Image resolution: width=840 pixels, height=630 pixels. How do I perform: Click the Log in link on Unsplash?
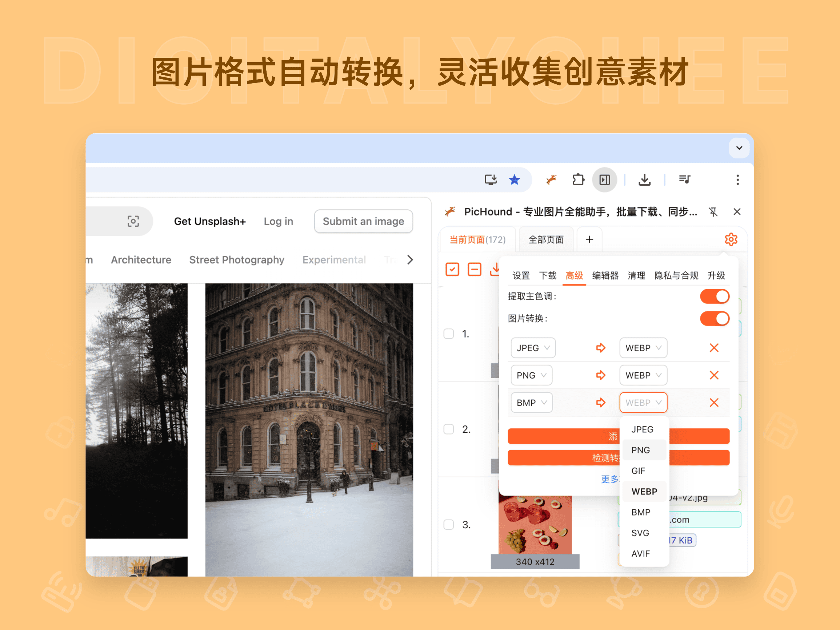coord(278,221)
